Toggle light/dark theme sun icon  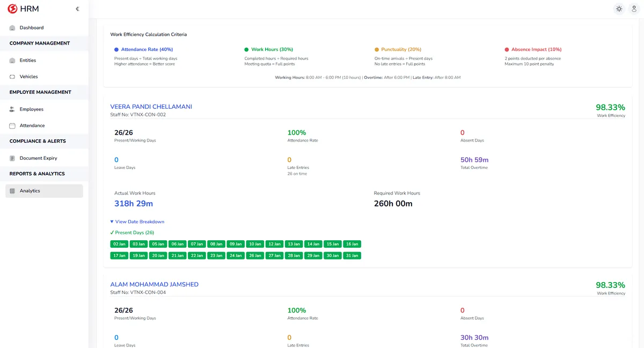[x=619, y=9]
